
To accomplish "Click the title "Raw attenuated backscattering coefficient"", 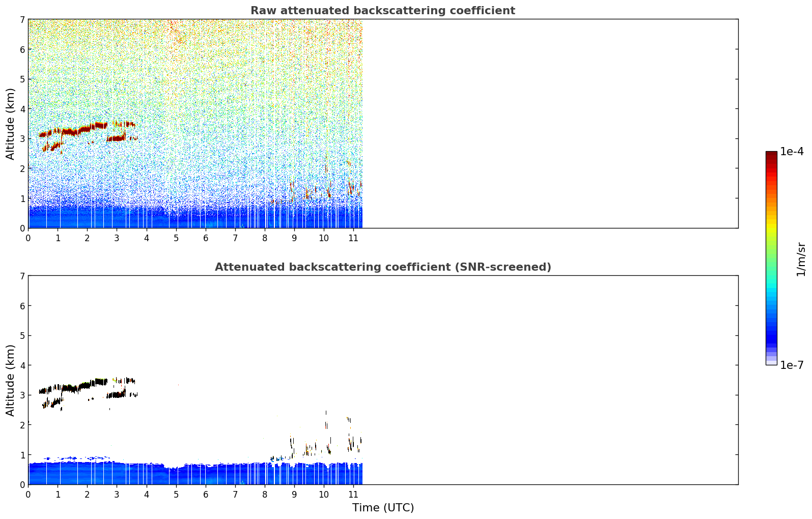I will pos(382,11).
